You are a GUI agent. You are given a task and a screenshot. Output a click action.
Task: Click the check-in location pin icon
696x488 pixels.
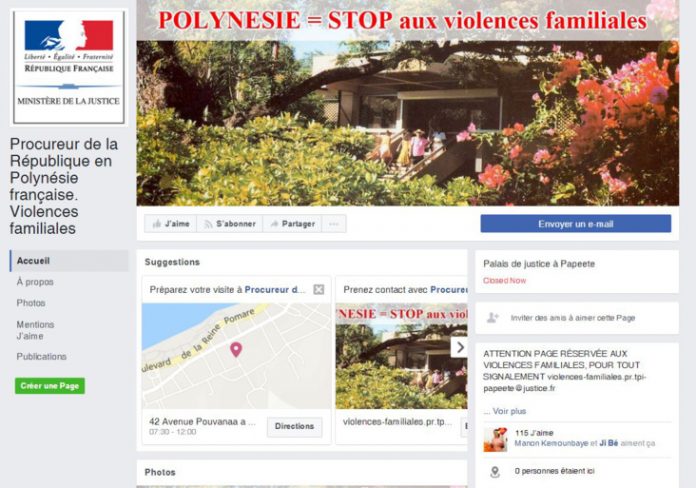494,472
